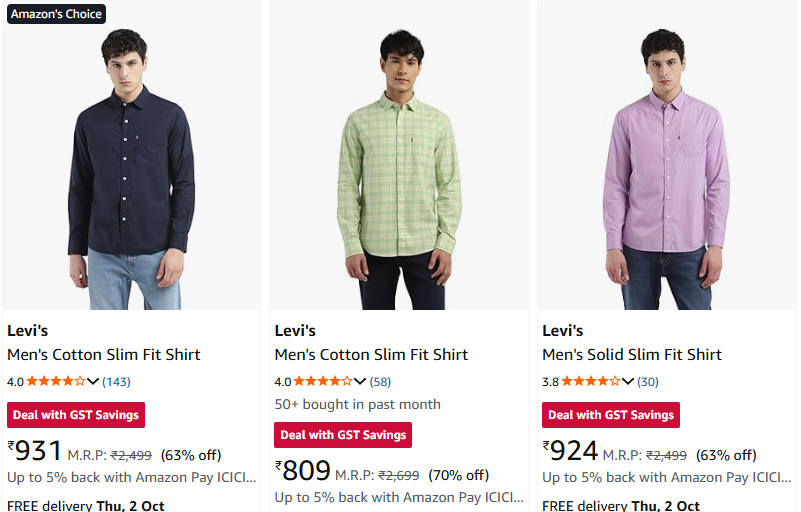Open the lavender solid shirt image
801x512 pixels.
pyautogui.click(x=666, y=160)
